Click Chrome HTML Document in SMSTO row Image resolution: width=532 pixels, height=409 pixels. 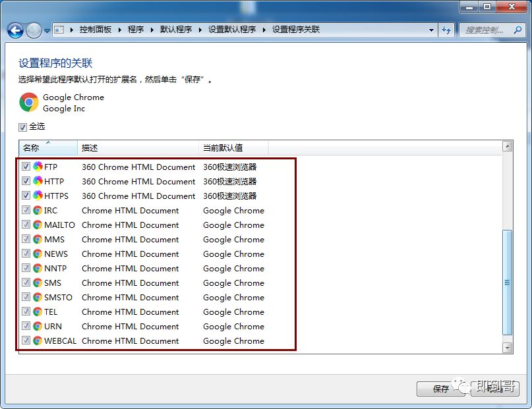[x=131, y=298]
